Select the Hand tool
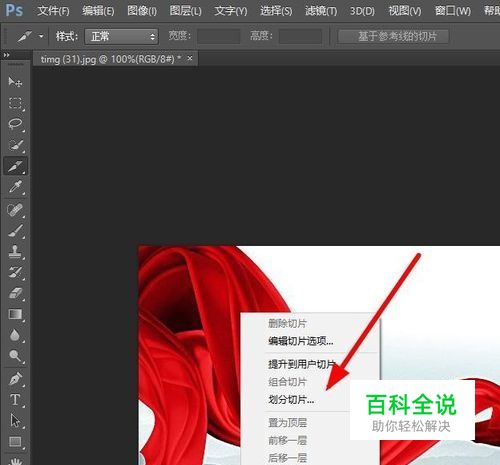Screen dimensions: 500x465 pyautogui.click(x=15, y=461)
